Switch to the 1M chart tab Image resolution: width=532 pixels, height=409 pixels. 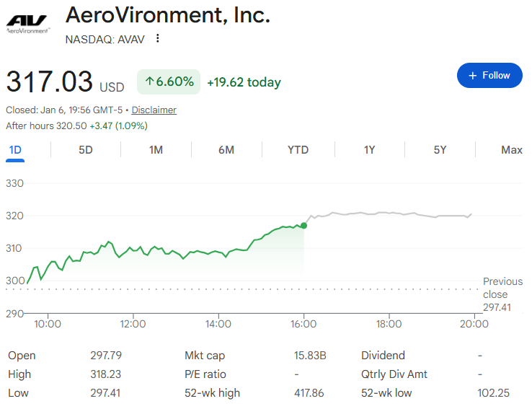[x=156, y=150]
